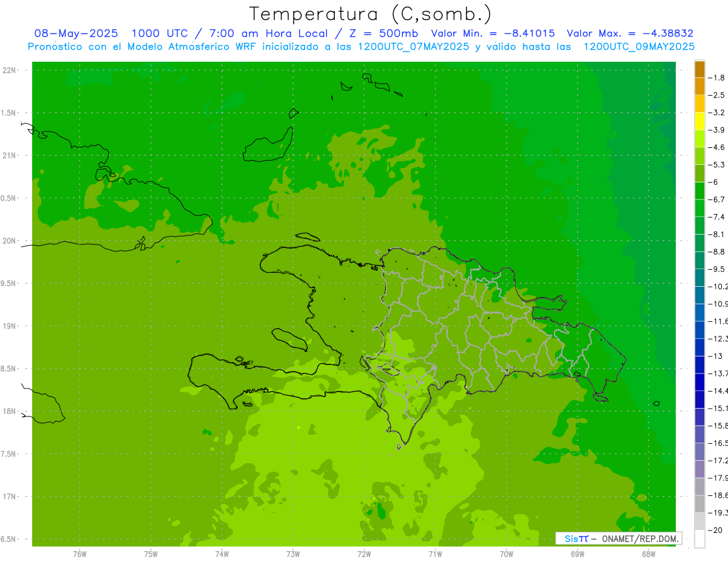Click the gray swatch between -18.6 and -19.3
Image resolution: width=728 pixels, height=562 pixels.
pos(699,504)
